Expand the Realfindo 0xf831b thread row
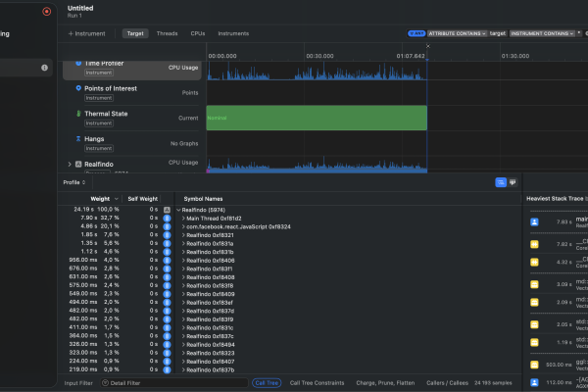The width and height of the screenshot is (588, 392). (x=183, y=252)
